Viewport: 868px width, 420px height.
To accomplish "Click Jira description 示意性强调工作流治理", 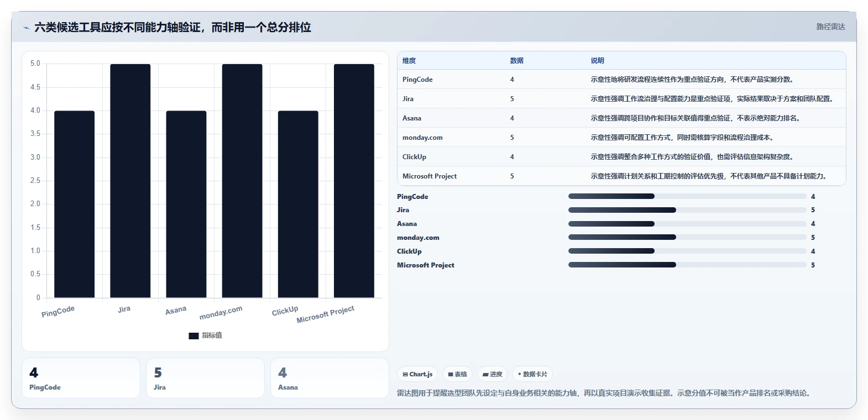I will coord(712,99).
